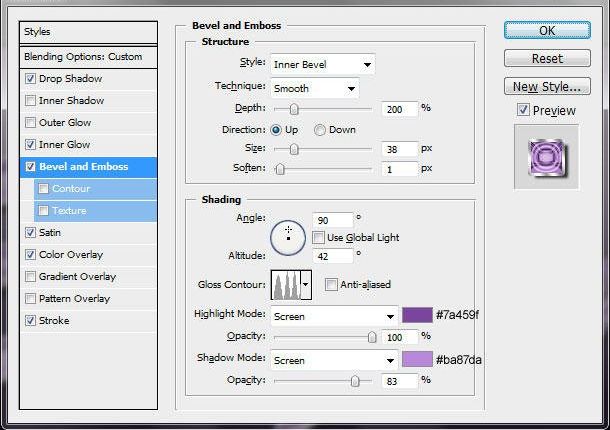This screenshot has height=430, width=610.
Task: Click the Shadow Mode lavender color swatch
Action: pos(417,359)
